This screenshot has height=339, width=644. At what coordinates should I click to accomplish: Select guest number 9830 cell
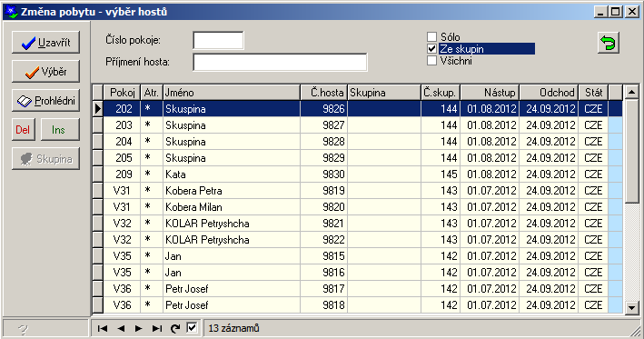pos(324,174)
